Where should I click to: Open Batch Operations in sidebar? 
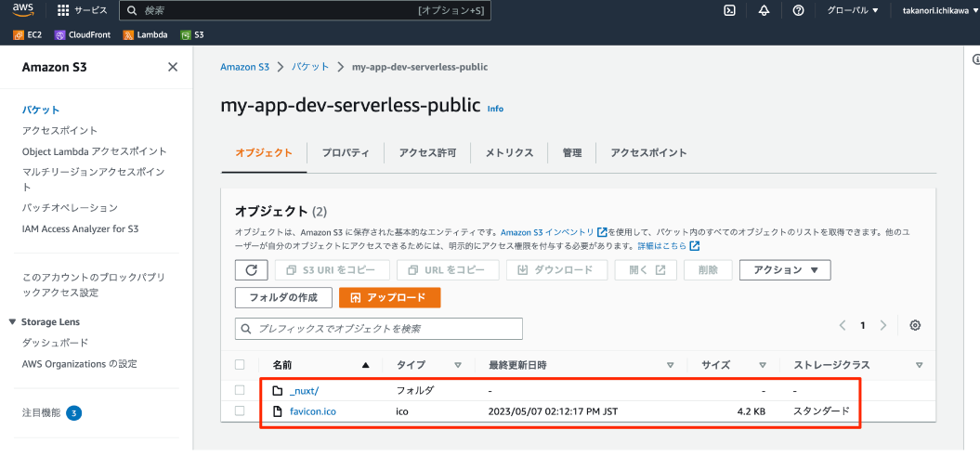(x=70, y=208)
